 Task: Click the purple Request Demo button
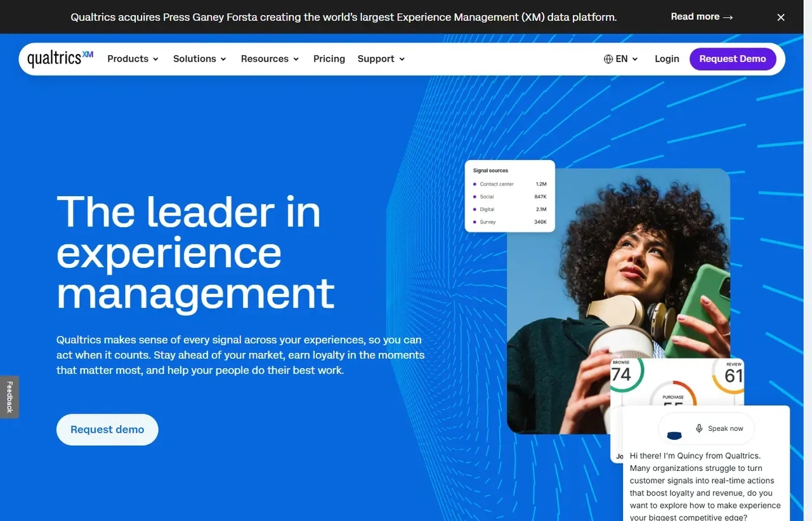coord(733,58)
